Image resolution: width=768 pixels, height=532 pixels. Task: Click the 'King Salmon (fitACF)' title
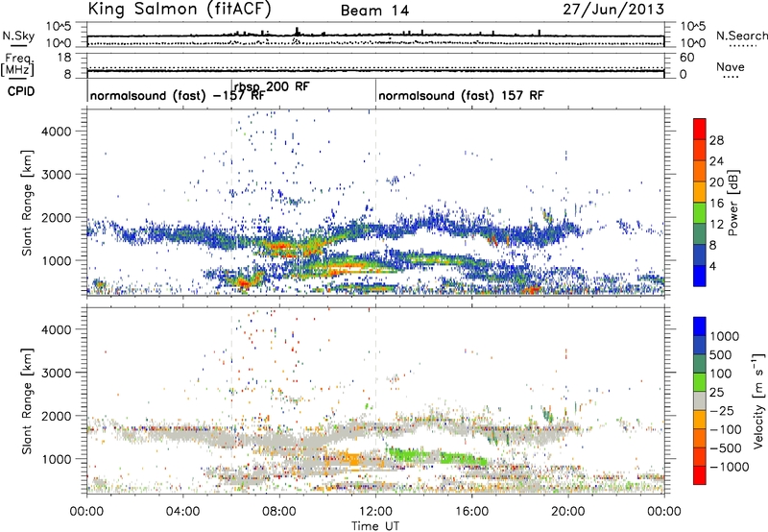point(180,10)
